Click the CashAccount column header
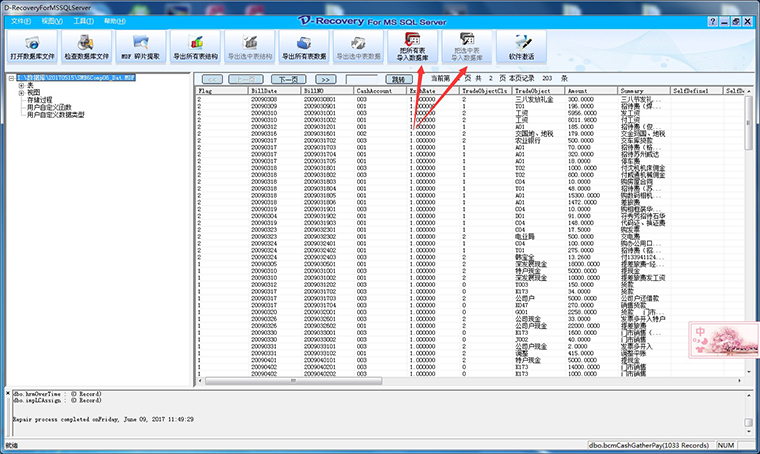Viewport: 760px width, 454px height. [x=380, y=91]
